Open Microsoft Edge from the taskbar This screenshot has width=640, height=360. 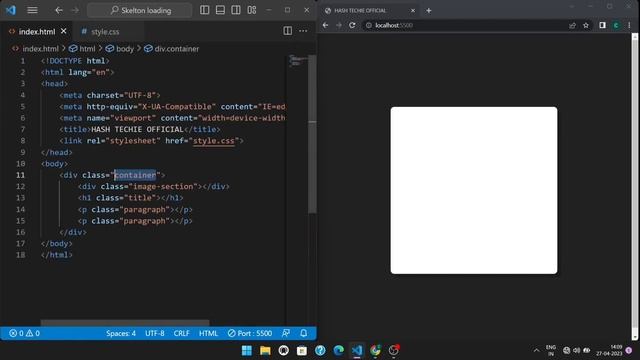[338, 350]
